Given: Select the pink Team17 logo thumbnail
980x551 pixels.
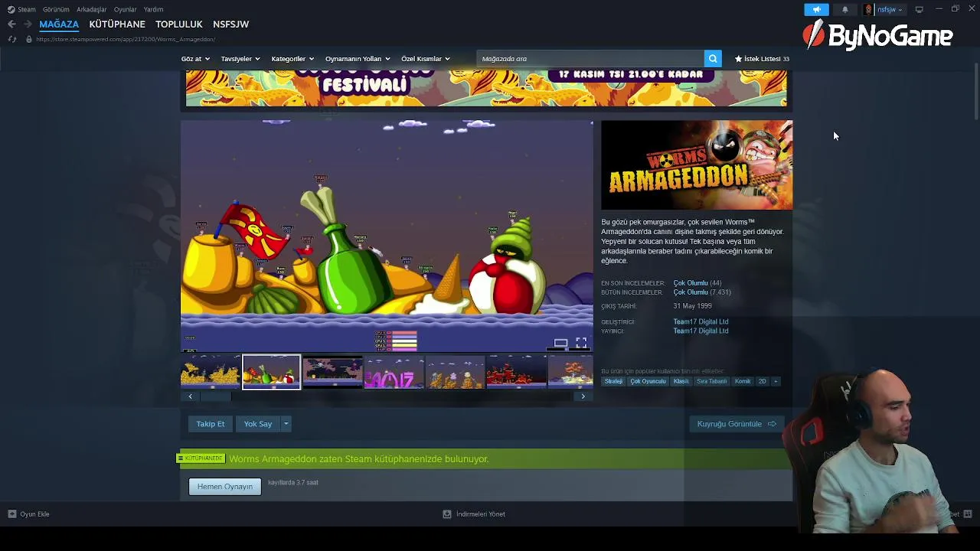Looking at the screenshot, I should [x=394, y=372].
